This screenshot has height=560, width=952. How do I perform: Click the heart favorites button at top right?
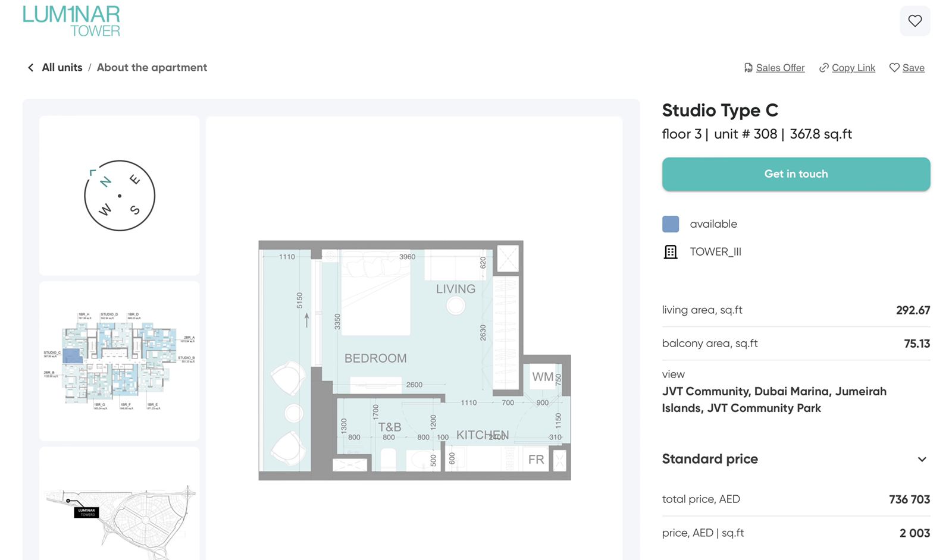[915, 21]
